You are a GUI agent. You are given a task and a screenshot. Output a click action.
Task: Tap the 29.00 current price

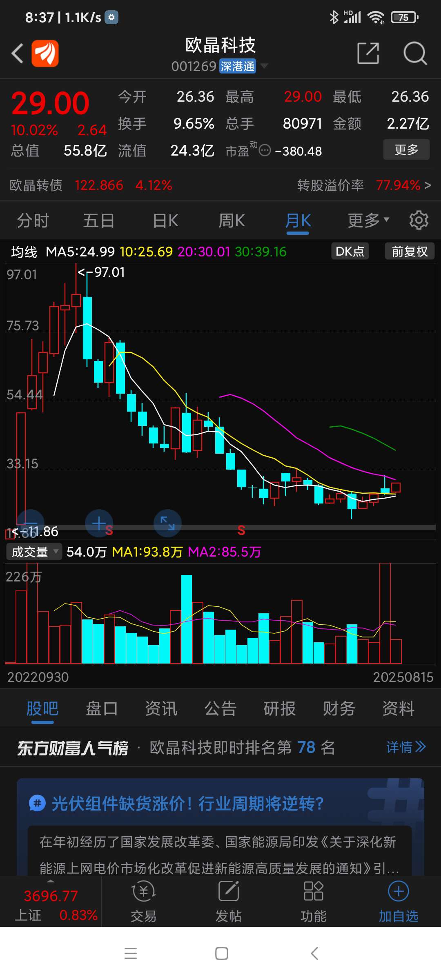(x=50, y=103)
